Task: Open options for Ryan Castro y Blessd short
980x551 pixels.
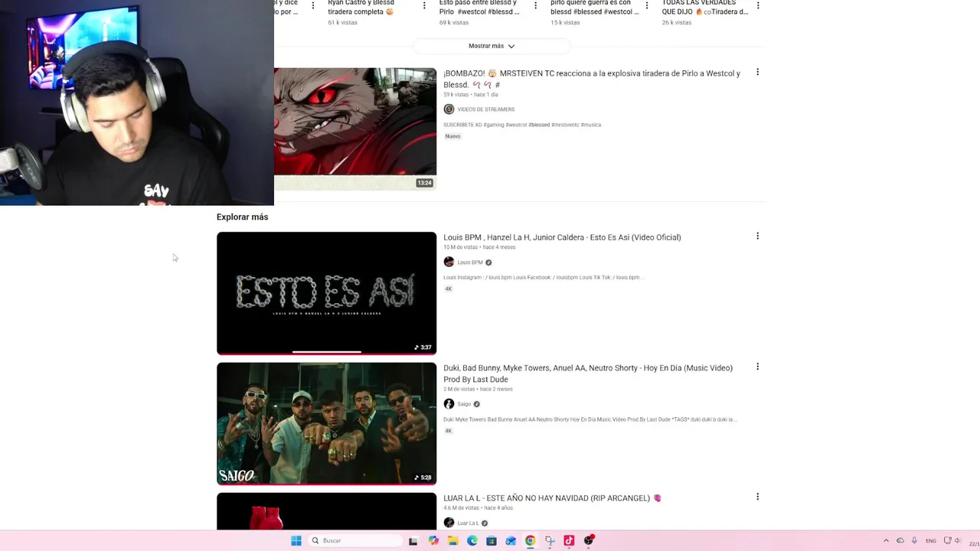Action: click(x=424, y=5)
